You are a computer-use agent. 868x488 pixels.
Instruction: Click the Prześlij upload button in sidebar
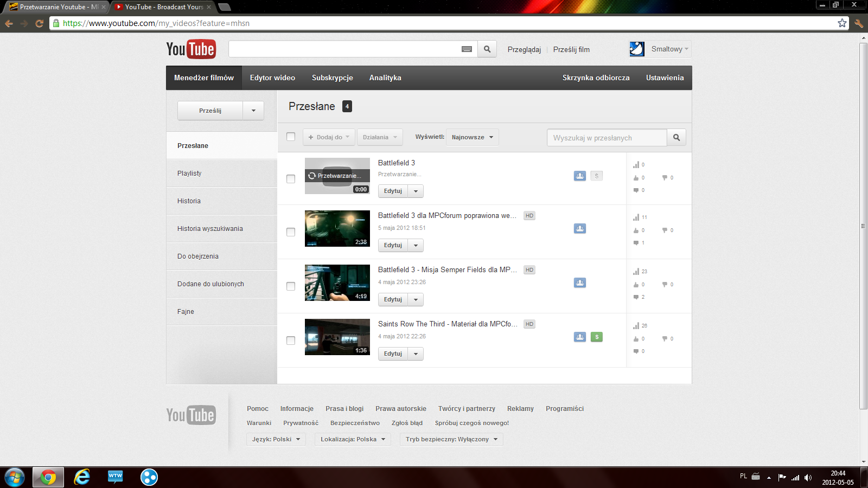(210, 111)
